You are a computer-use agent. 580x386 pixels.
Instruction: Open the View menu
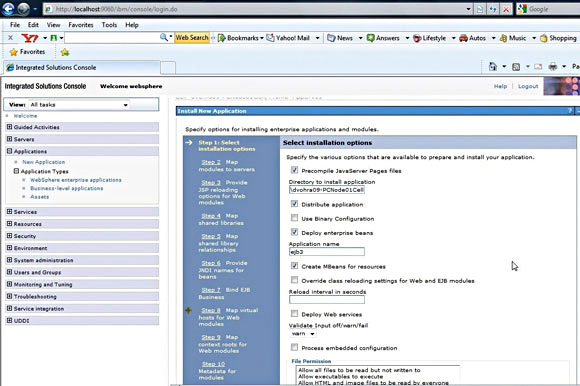click(53, 25)
